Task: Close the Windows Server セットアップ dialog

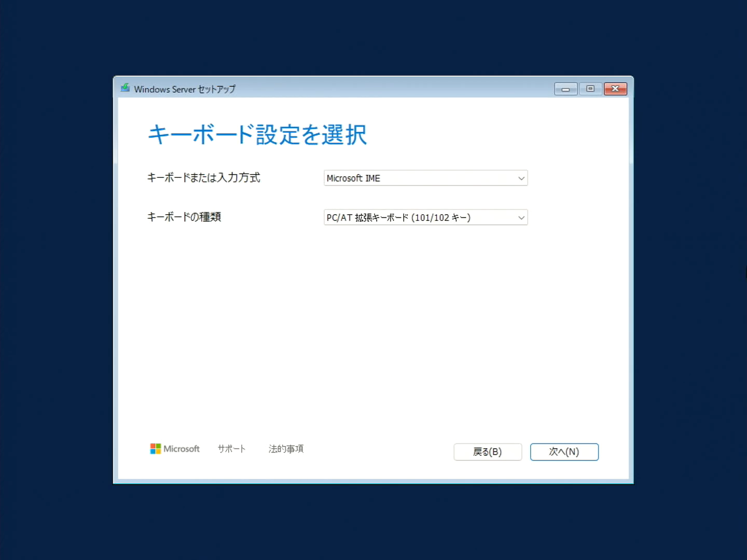Action: click(x=615, y=89)
